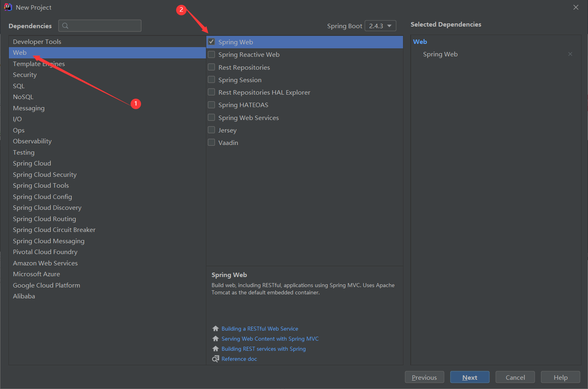This screenshot has height=389, width=588.
Task: Tick the Spring Session checkbox
Action: tap(211, 79)
